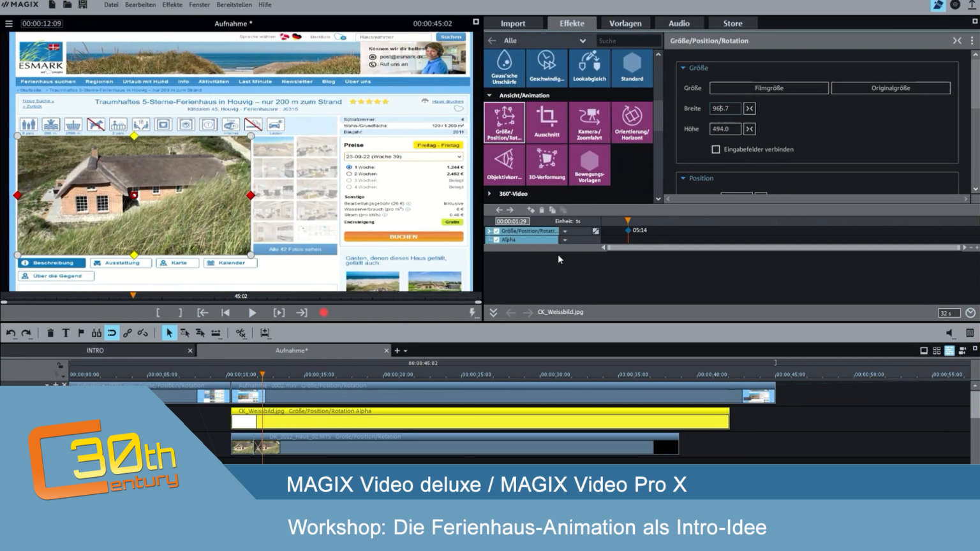Open the Store tab
The width and height of the screenshot is (980, 551).
[732, 24]
